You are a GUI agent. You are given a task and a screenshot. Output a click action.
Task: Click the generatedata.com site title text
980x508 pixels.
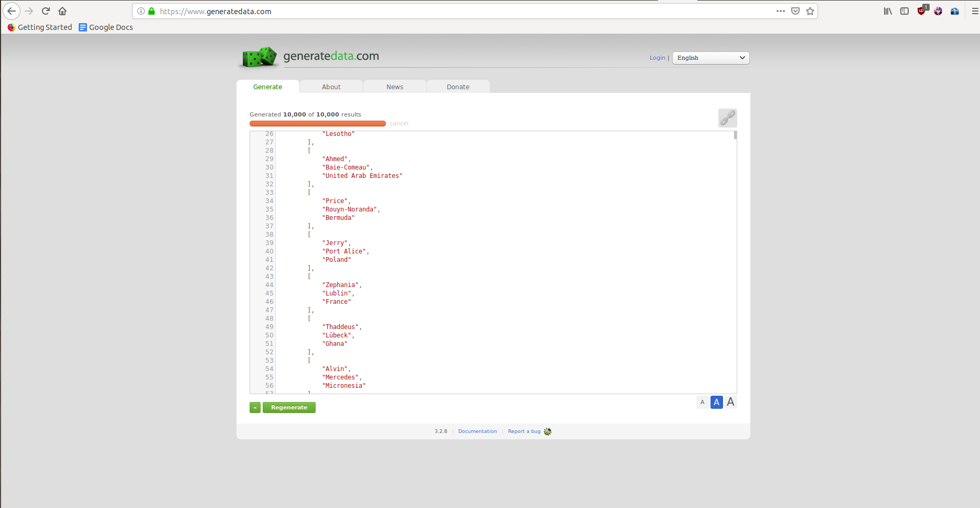pyautogui.click(x=331, y=56)
